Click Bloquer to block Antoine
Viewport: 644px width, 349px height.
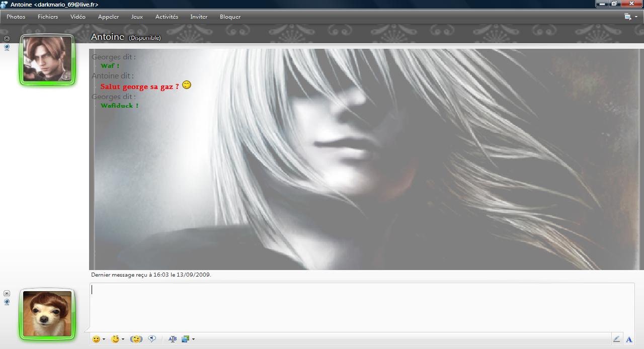point(230,17)
